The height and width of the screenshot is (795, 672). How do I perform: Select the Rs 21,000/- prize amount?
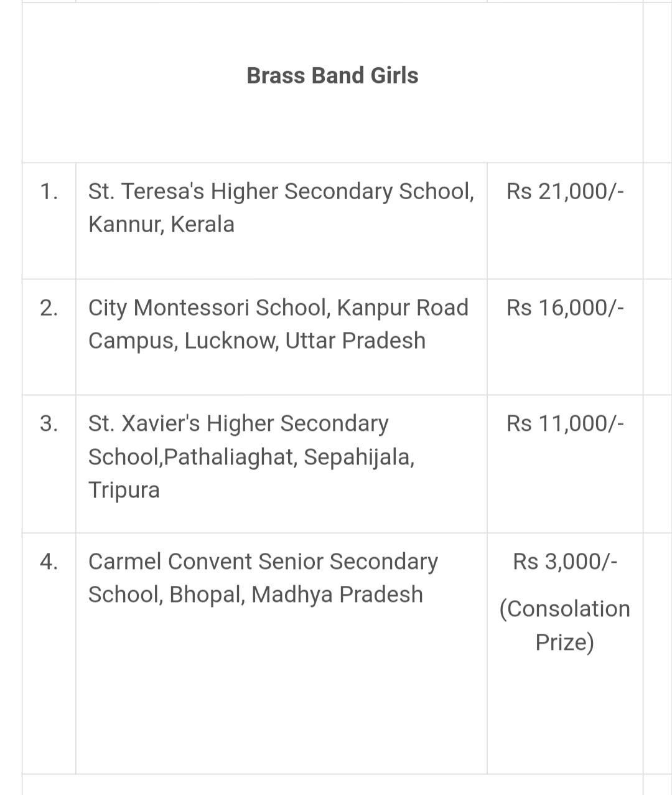pyautogui.click(x=565, y=191)
